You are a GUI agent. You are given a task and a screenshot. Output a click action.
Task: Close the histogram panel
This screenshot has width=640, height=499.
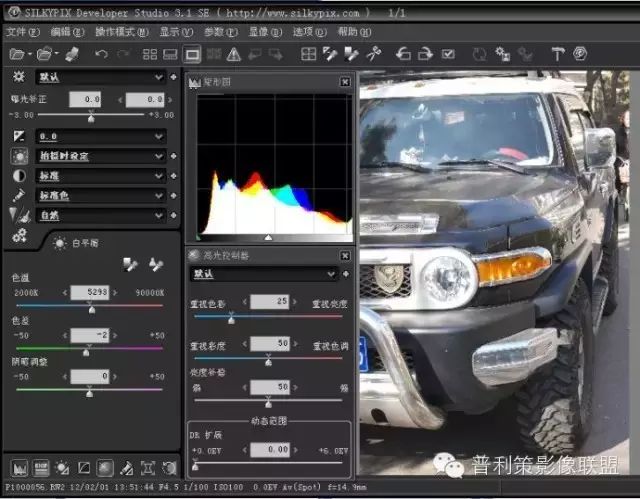(345, 82)
